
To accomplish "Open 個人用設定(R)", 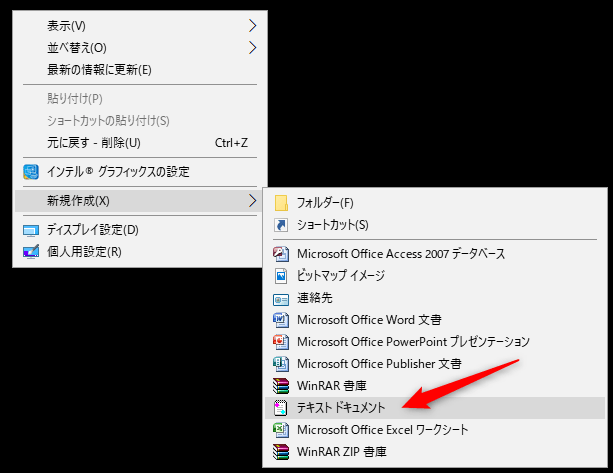I will tap(138, 252).
